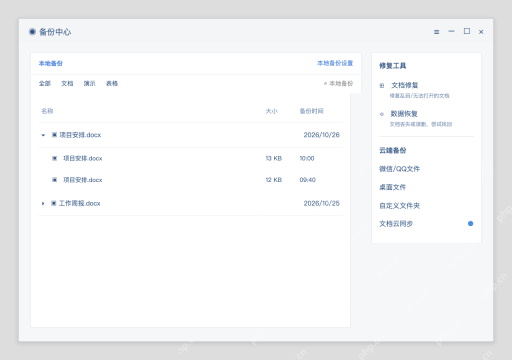Click file icon of the 09:40 backup version

click(54, 180)
